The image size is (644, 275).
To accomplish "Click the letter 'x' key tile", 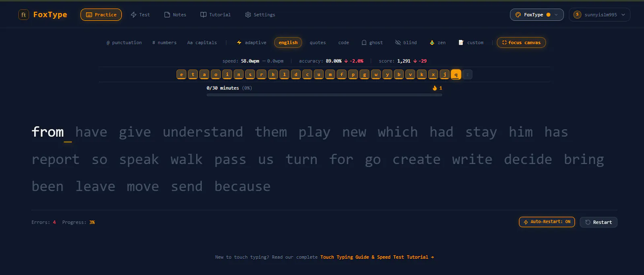I will [x=433, y=74].
